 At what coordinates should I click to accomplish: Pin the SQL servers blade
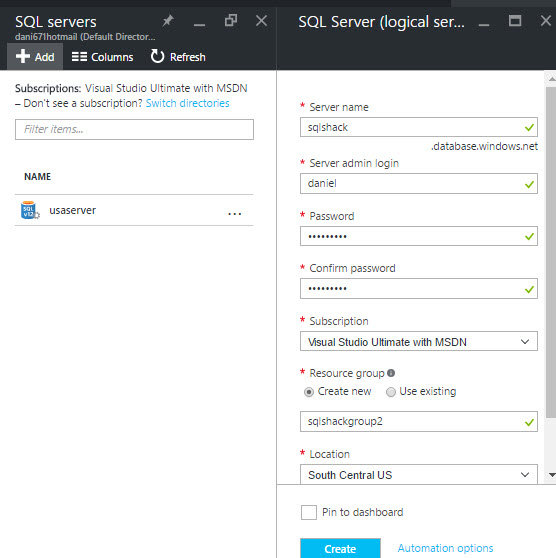click(x=168, y=21)
